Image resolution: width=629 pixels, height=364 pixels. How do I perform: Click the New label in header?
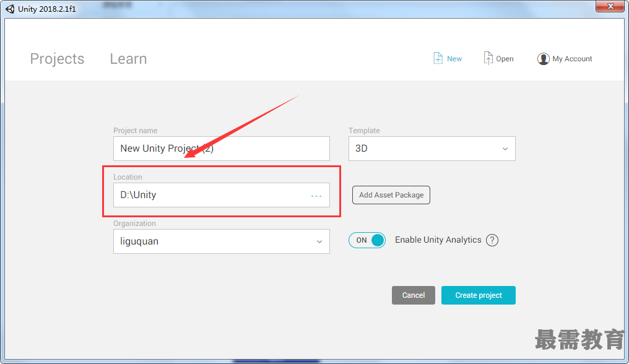[454, 59]
